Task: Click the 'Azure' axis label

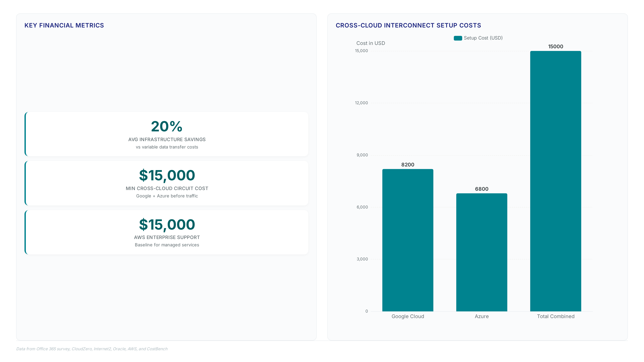Action: point(482,316)
